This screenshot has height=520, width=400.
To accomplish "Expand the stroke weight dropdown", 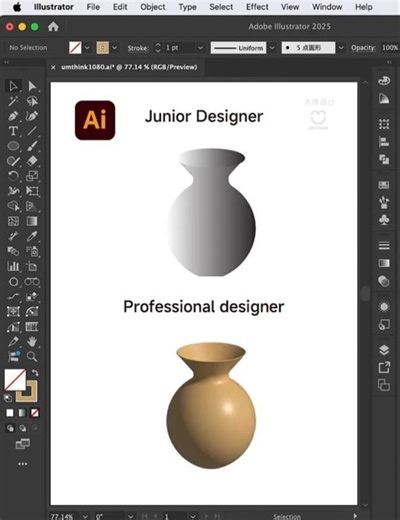I will [200, 48].
